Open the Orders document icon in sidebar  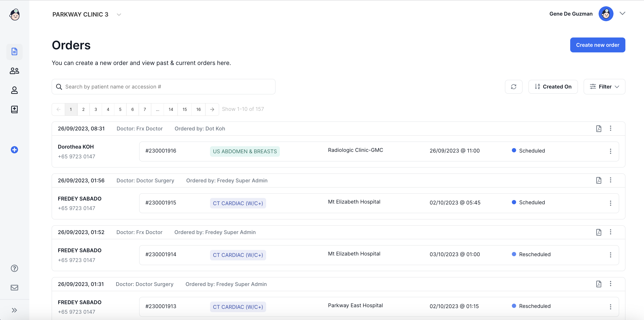(x=14, y=51)
